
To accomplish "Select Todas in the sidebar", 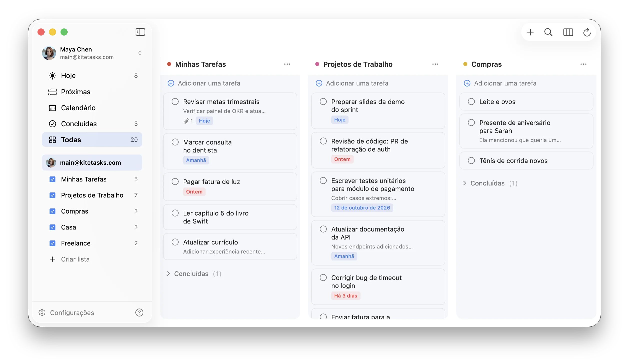I will click(92, 140).
